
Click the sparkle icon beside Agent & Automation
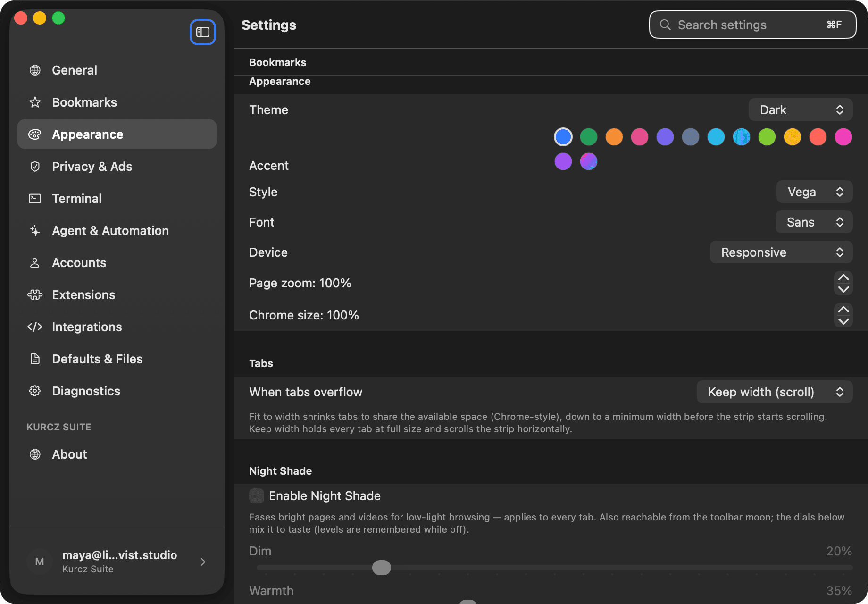tap(35, 231)
